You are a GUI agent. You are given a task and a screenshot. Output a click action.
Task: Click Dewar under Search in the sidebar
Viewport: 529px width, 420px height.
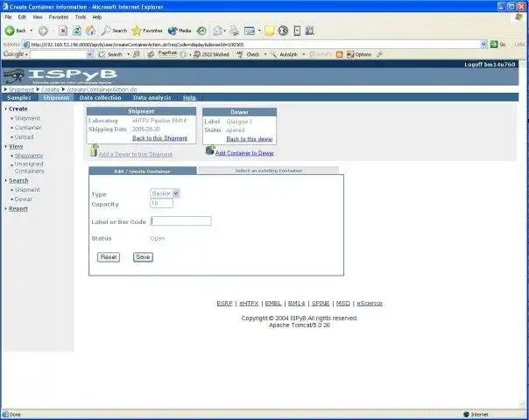pyautogui.click(x=24, y=199)
